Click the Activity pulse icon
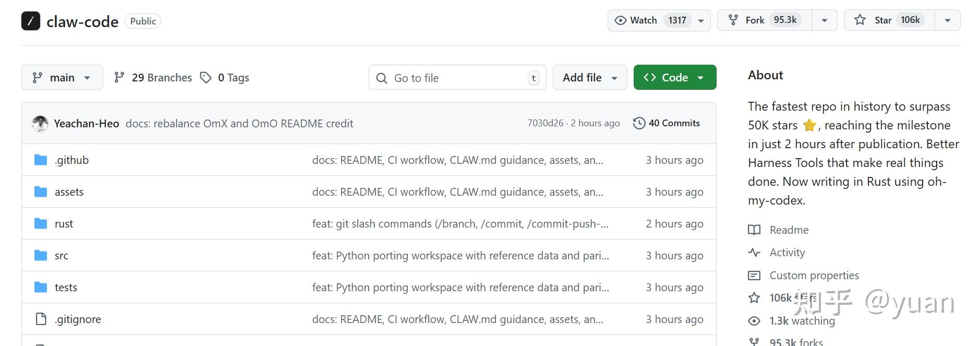The image size is (980, 346). coord(754,253)
